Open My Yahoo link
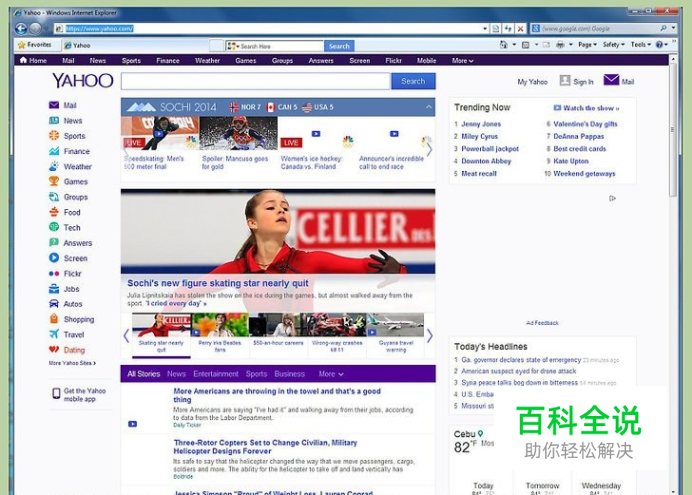Viewport: 692px width, 495px height. (x=532, y=82)
